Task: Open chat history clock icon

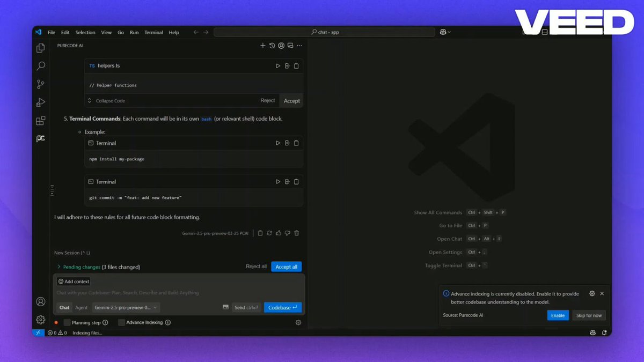Action: point(272,46)
